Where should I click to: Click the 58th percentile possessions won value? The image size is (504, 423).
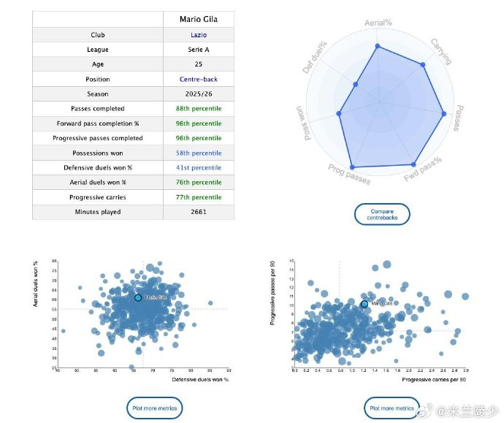coord(199,153)
